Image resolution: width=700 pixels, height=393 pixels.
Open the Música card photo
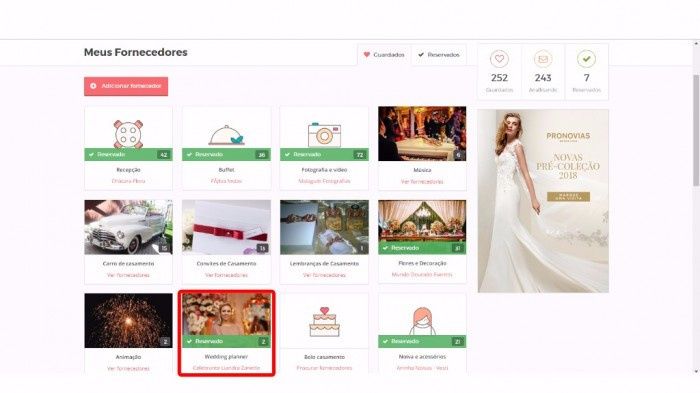pyautogui.click(x=422, y=134)
